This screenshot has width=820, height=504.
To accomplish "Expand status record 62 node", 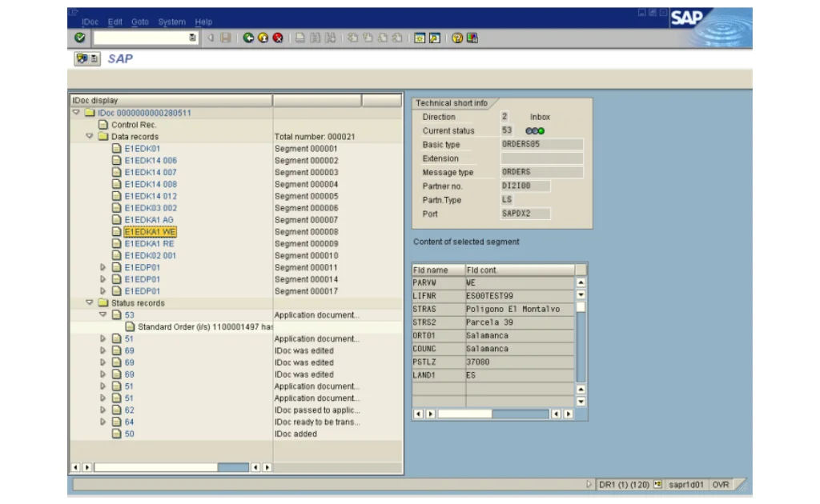I will [x=103, y=410].
